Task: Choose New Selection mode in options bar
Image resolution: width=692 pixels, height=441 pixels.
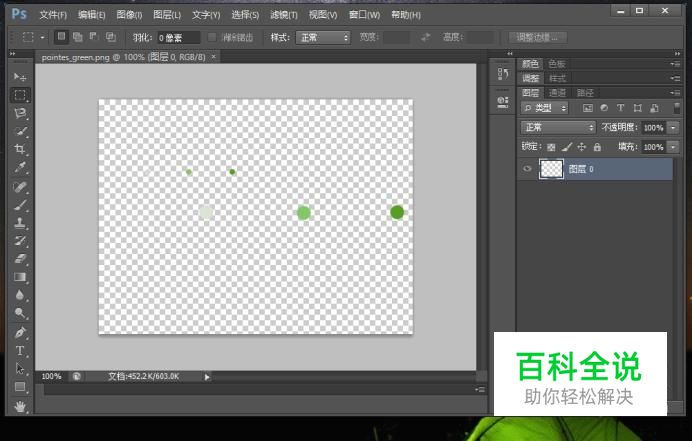Action: [x=61, y=37]
